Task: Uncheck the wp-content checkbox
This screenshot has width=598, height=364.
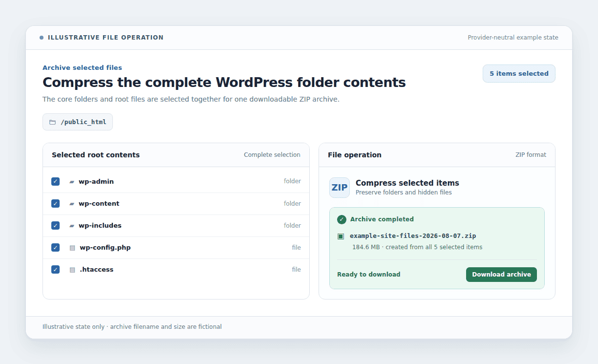Action: click(x=56, y=203)
